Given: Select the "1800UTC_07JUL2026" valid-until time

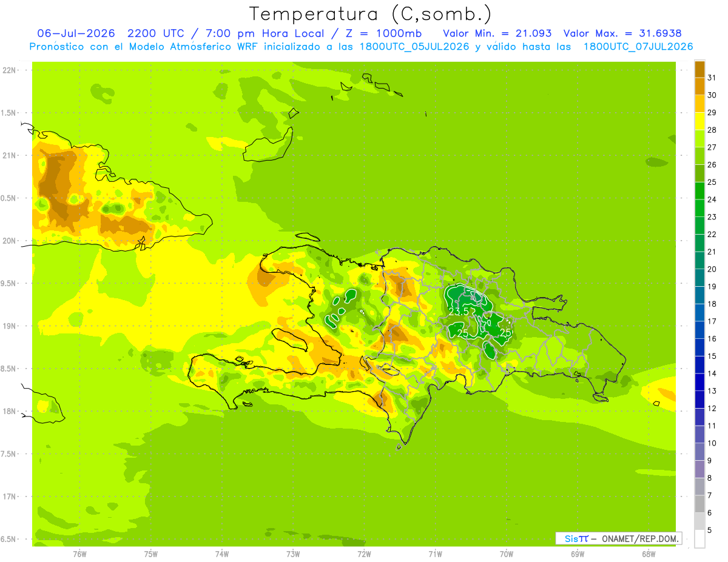Looking at the screenshot, I should 638,47.
